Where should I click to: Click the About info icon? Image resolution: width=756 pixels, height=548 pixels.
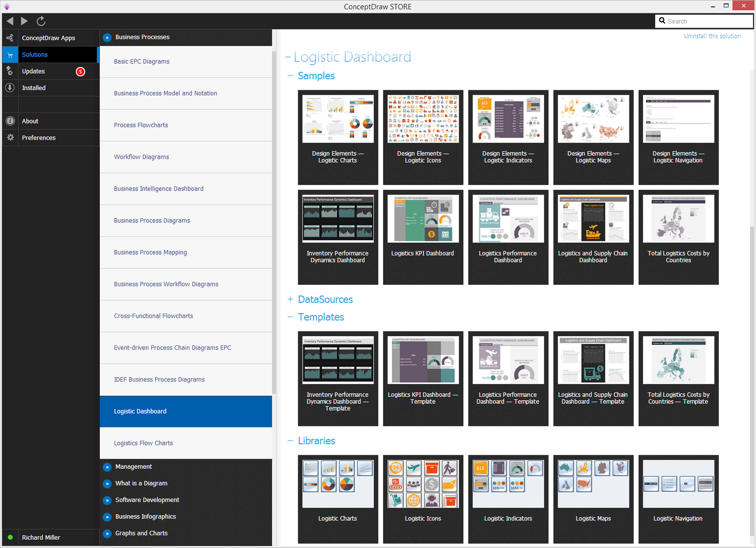10,121
